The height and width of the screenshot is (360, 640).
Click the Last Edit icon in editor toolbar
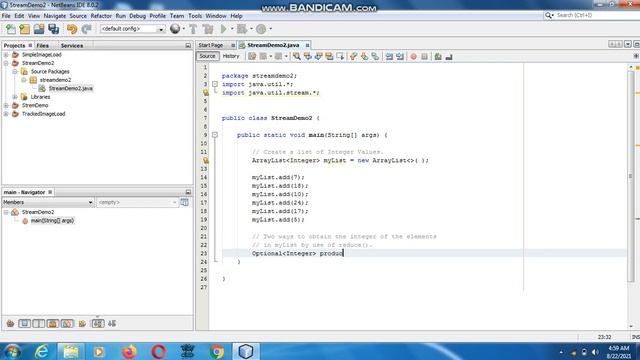tap(252, 56)
